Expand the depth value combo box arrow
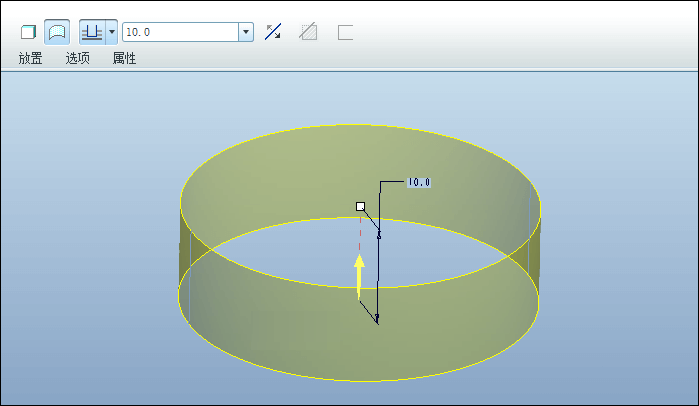 pyautogui.click(x=246, y=32)
